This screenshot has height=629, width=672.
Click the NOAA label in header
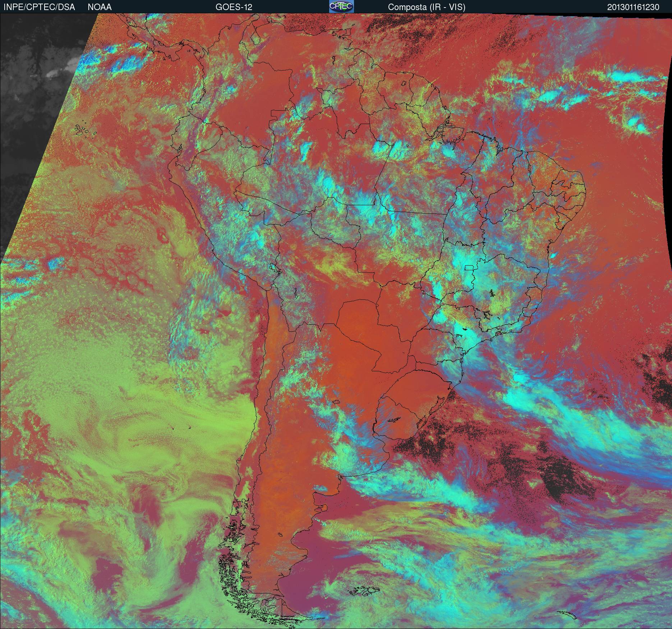(x=100, y=7)
